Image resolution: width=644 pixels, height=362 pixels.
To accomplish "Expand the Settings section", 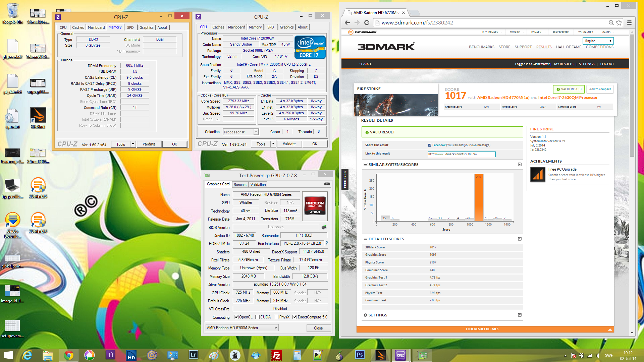I will click(520, 315).
